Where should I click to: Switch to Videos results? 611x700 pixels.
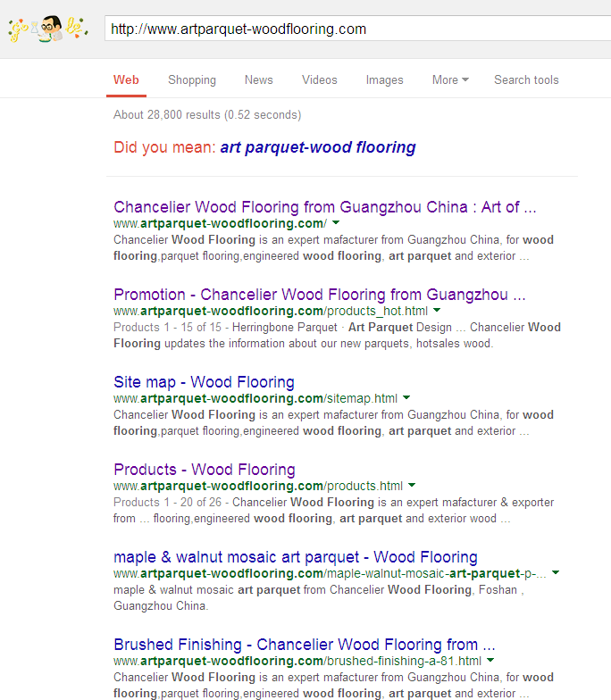click(320, 80)
